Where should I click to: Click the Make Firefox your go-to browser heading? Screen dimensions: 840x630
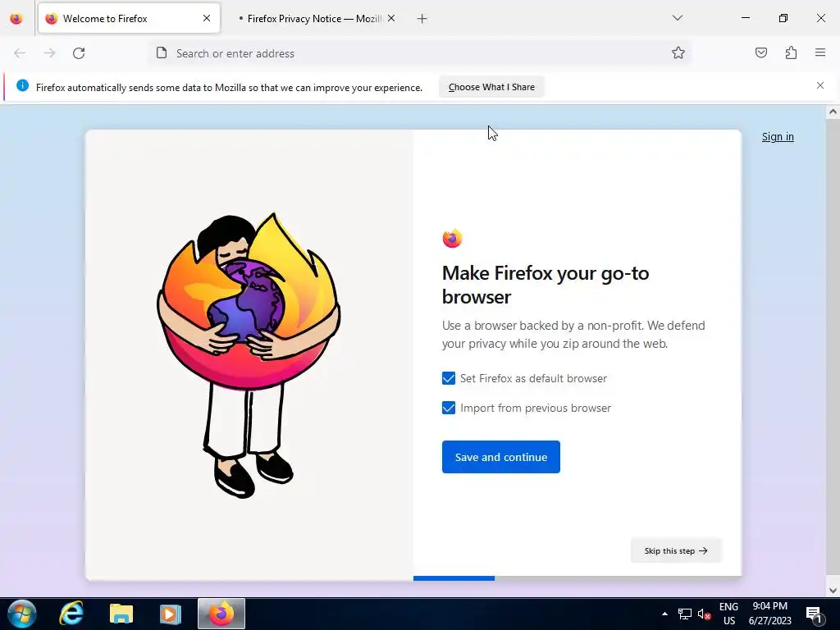point(546,285)
